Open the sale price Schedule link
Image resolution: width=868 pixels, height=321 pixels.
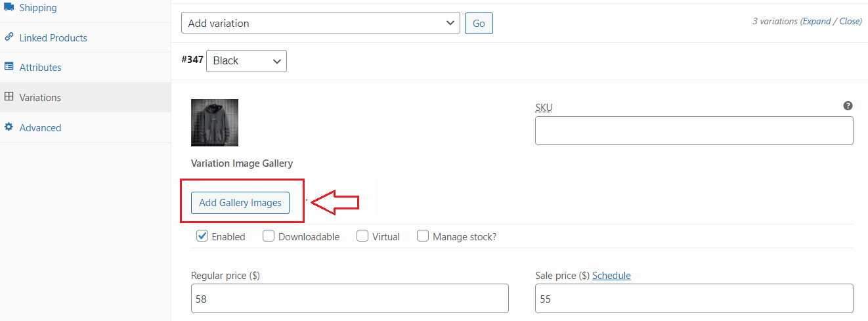(x=611, y=276)
